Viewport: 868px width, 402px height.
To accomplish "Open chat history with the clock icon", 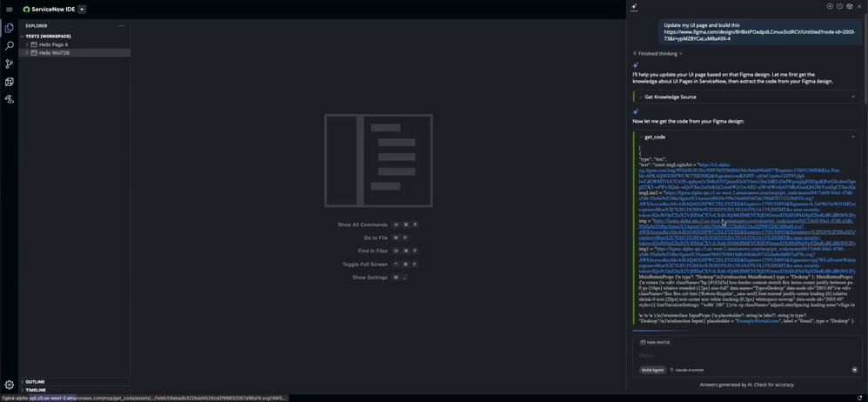I will pyautogui.click(x=840, y=7).
